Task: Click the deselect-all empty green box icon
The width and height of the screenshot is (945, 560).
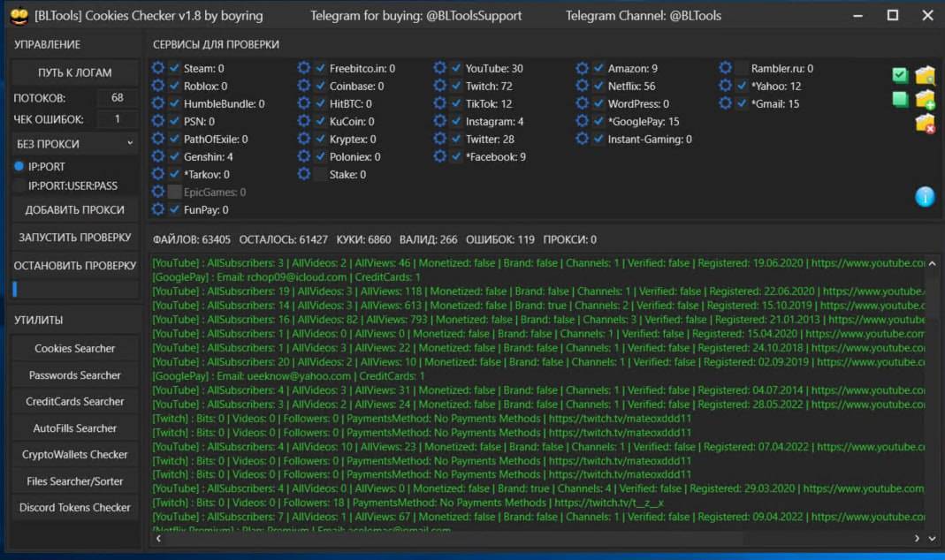Action: tap(900, 99)
